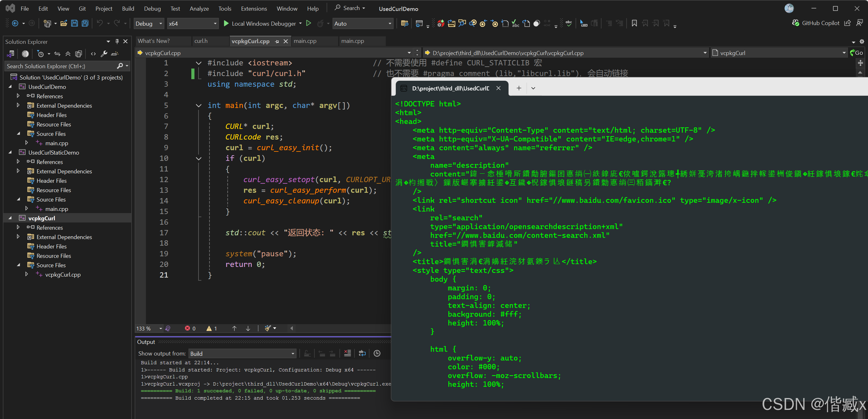Select vcpkgCurl.cpp in Solution Explorer tree

(x=63, y=274)
